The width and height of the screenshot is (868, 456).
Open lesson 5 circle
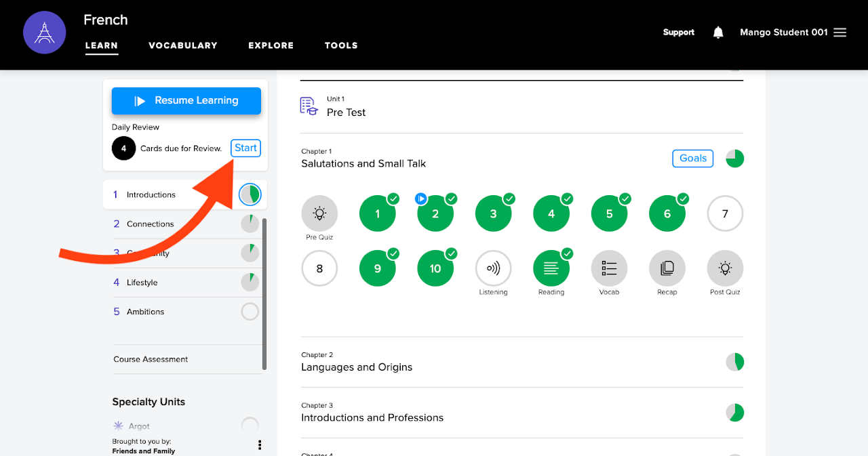pyautogui.click(x=609, y=213)
